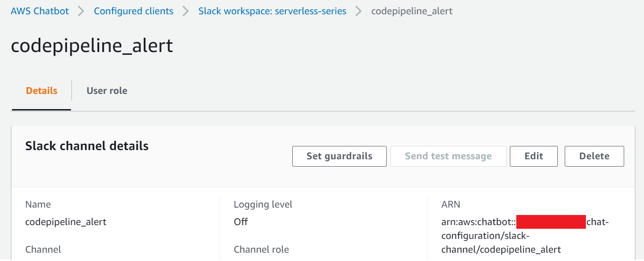The image size is (644, 261).
Task: Open the User role tab
Action: (x=107, y=91)
